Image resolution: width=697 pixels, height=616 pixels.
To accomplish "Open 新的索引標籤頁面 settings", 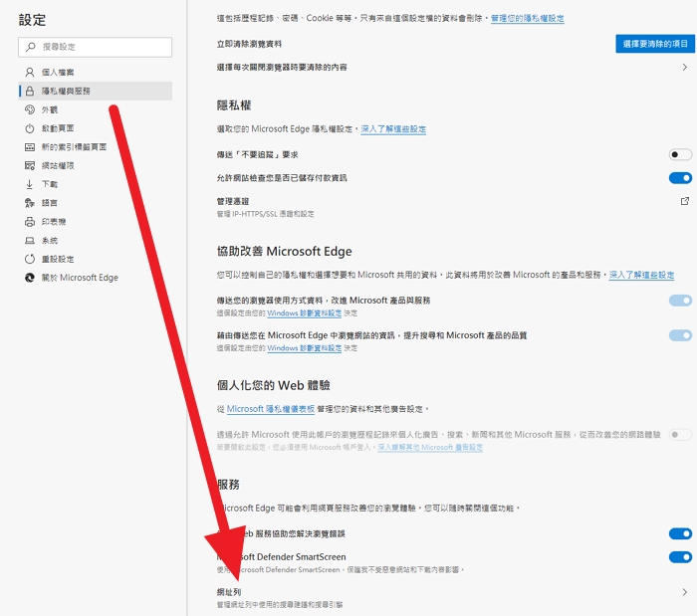I will point(96,147).
